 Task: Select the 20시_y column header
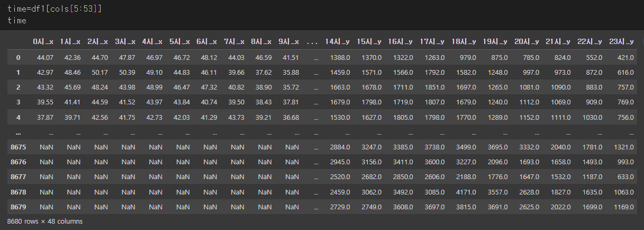click(x=527, y=41)
